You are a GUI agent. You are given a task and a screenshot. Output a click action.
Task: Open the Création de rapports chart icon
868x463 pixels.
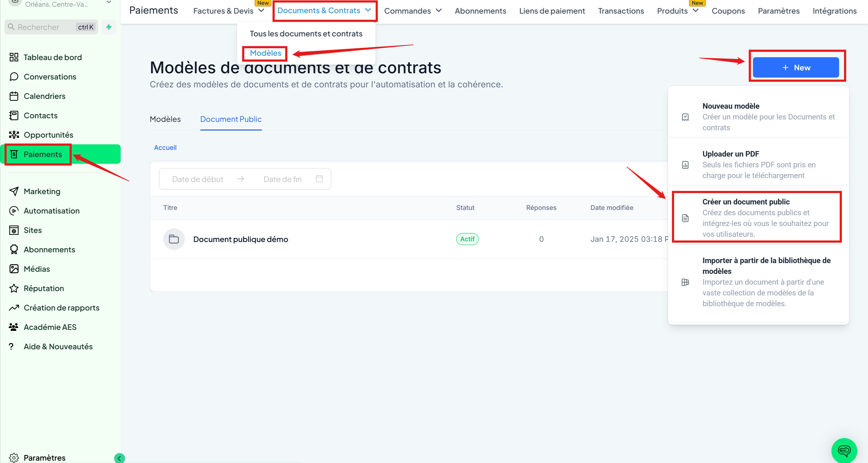click(14, 308)
